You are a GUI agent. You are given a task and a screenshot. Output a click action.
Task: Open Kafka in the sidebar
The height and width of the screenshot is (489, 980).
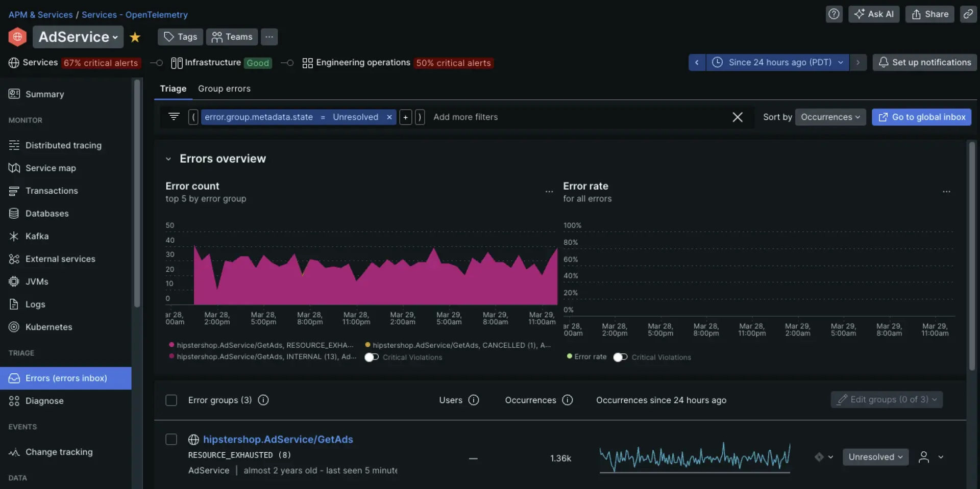(x=37, y=236)
